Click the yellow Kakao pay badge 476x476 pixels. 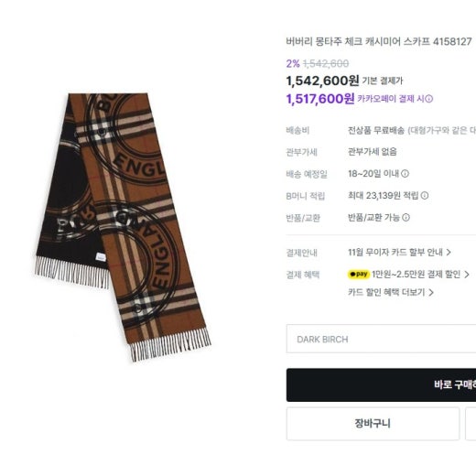tap(359, 275)
